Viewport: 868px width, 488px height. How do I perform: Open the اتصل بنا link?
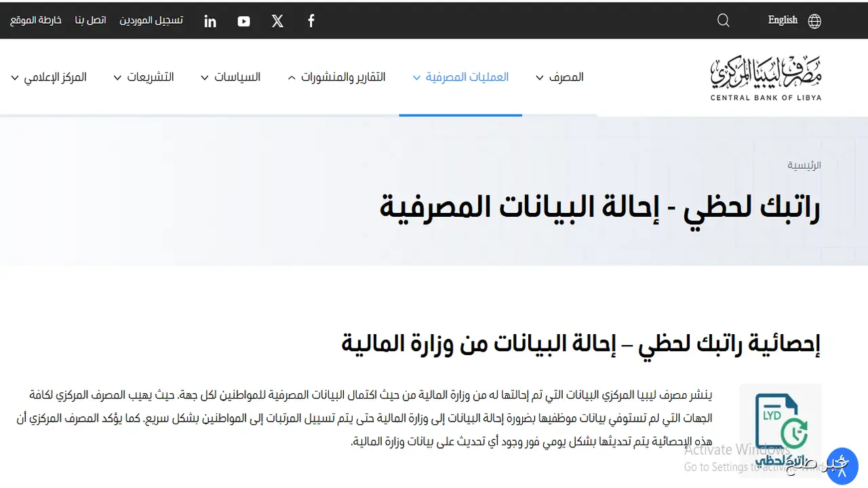tap(90, 20)
